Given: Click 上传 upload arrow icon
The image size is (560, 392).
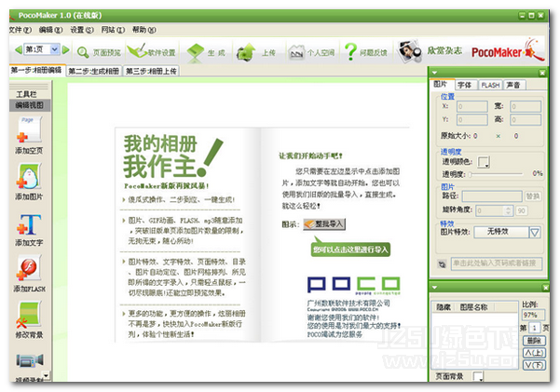Looking at the screenshot, I should [246, 52].
